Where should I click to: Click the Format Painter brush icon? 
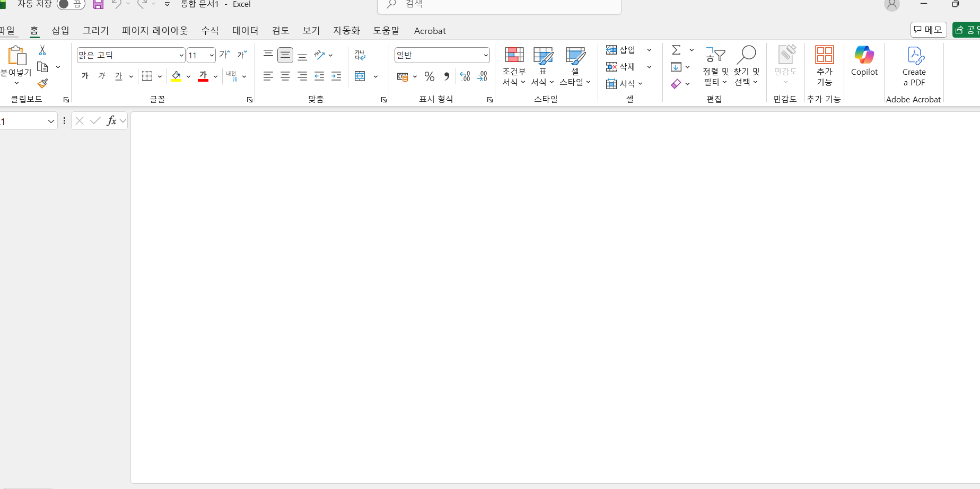coord(43,84)
